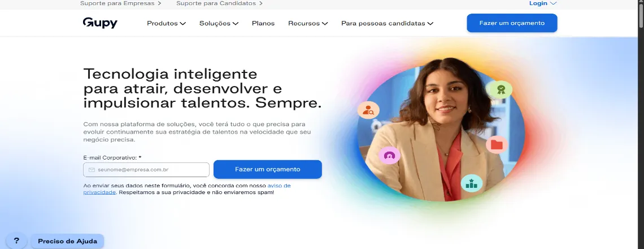Expand the Produtos dropdown menu

pyautogui.click(x=166, y=23)
